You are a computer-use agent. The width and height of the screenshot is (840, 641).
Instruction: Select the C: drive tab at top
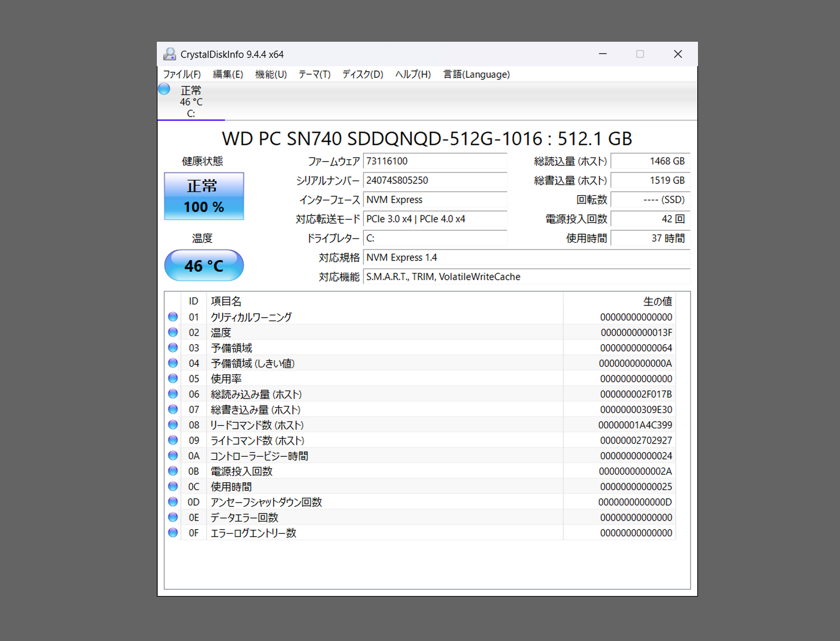point(191,102)
